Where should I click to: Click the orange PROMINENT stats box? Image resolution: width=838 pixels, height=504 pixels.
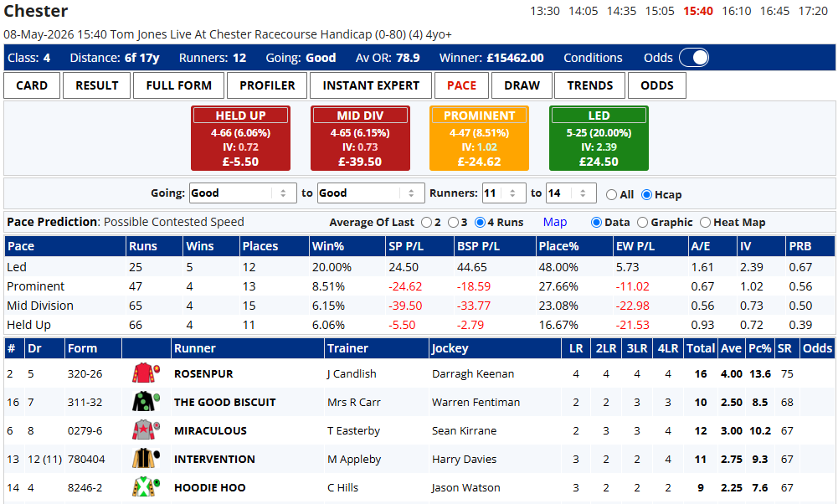tap(480, 138)
